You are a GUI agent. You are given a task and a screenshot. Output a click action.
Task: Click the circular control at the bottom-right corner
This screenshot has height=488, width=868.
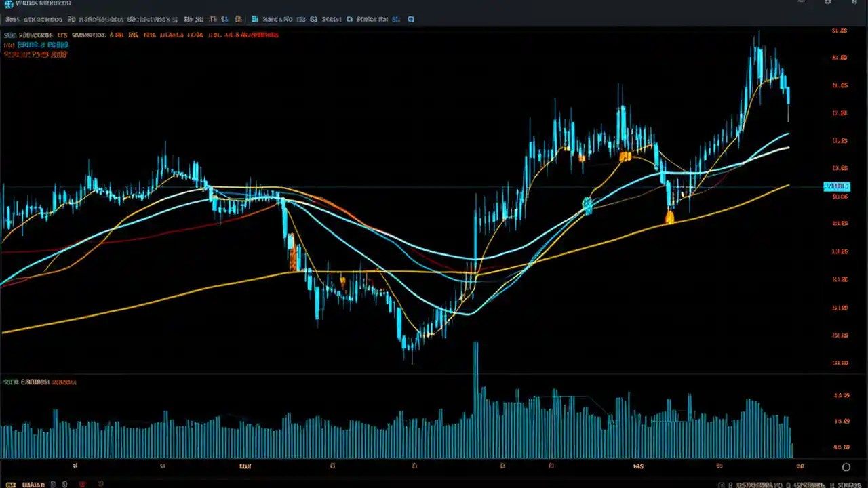[846, 467]
